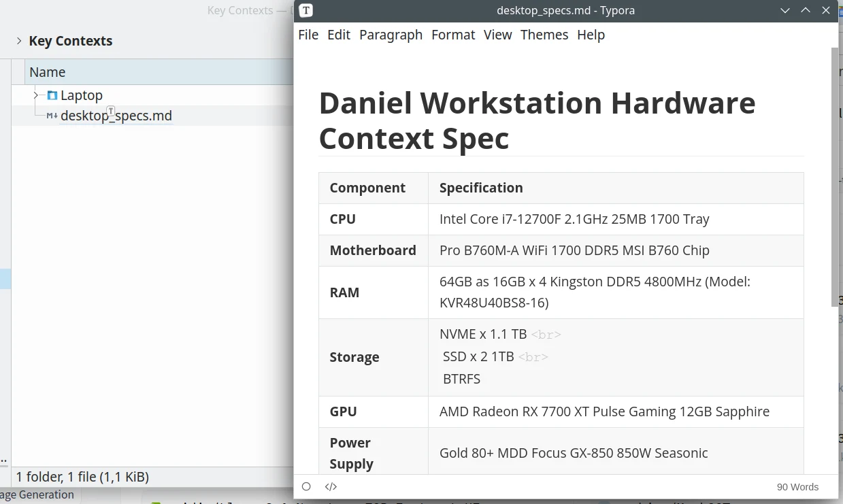This screenshot has width=843, height=504.
Task: Click the NVME x 1.1 TB line
Action: point(483,334)
